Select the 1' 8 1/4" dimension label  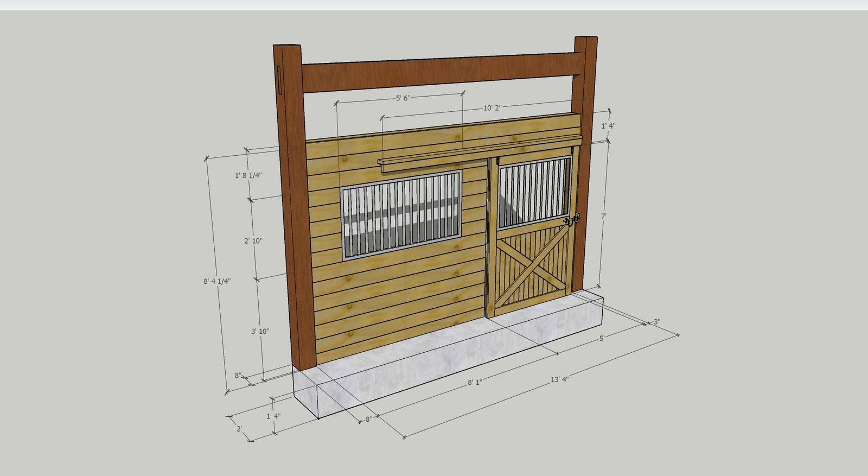tap(248, 176)
